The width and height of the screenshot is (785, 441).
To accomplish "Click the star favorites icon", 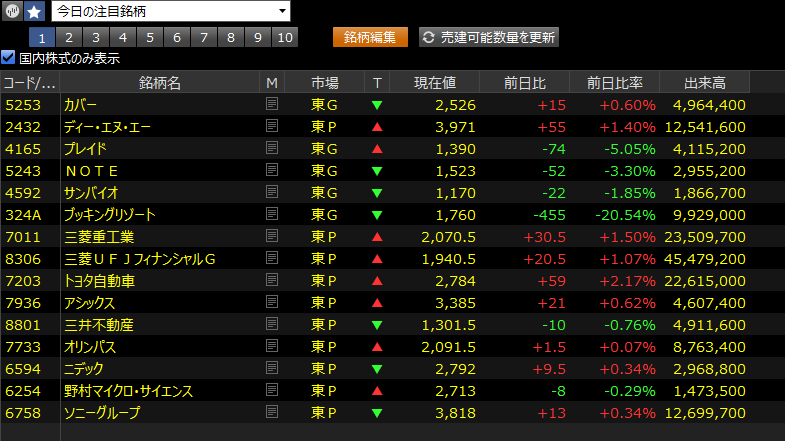I will [34, 11].
